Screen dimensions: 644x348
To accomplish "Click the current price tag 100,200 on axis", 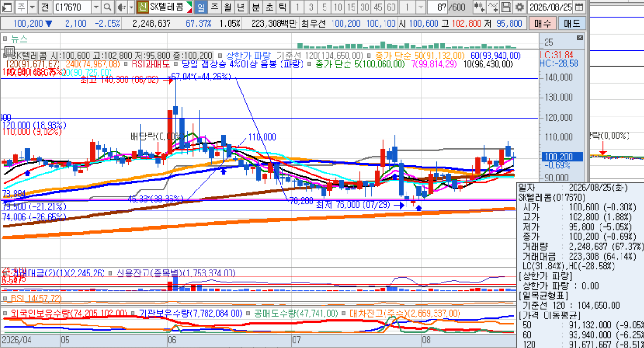I will coord(562,157).
